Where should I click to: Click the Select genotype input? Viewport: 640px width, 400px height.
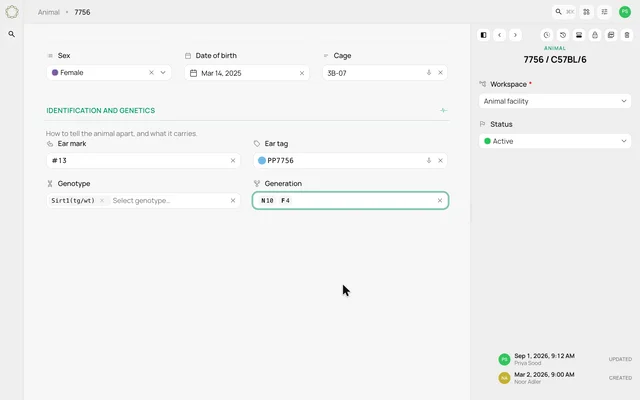(141, 200)
